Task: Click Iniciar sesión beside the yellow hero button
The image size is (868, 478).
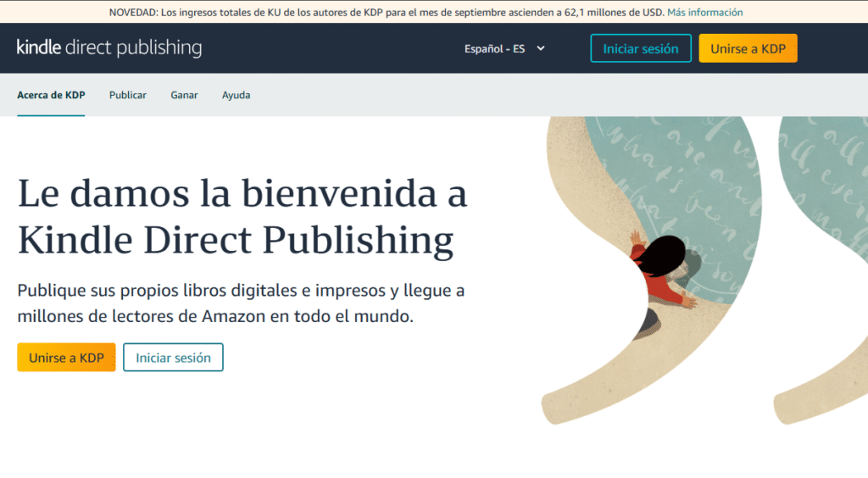Action: point(173,358)
